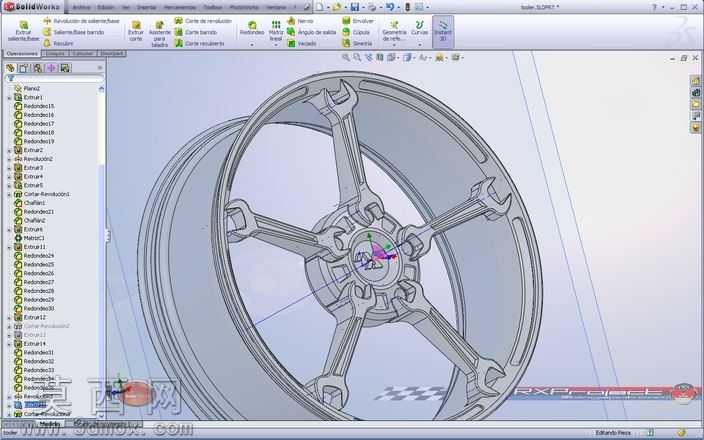This screenshot has width=704, height=440.
Task: Open the Herramientas menu
Action: pos(180,7)
